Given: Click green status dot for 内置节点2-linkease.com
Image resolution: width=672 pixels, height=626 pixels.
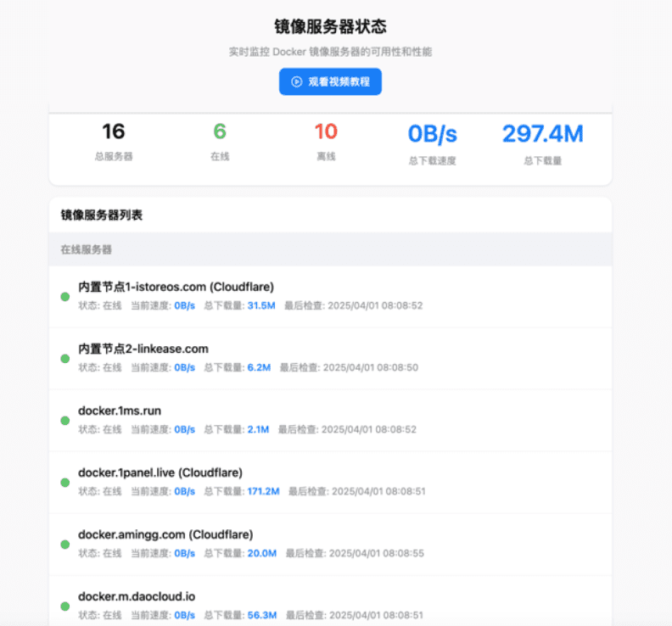Looking at the screenshot, I should [x=64, y=358].
